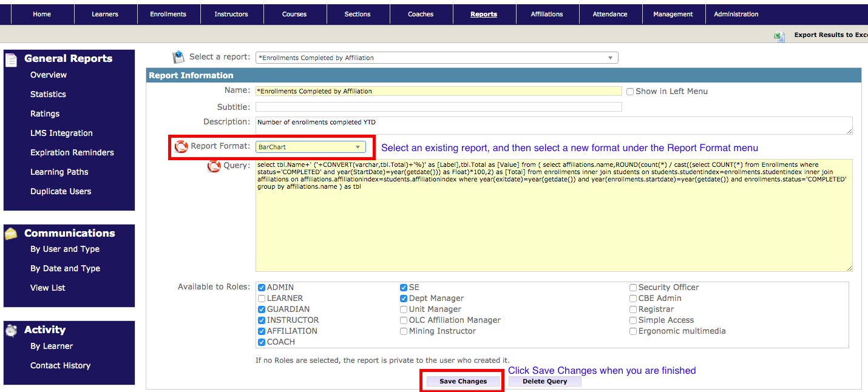Click inside the Subtitle text field
This screenshot has width=868, height=392.
[x=438, y=107]
